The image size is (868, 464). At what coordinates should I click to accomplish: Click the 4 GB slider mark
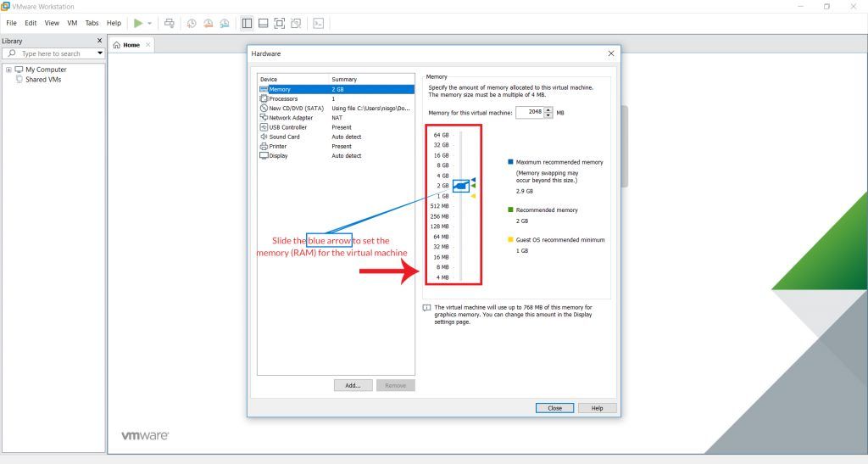[x=442, y=176]
